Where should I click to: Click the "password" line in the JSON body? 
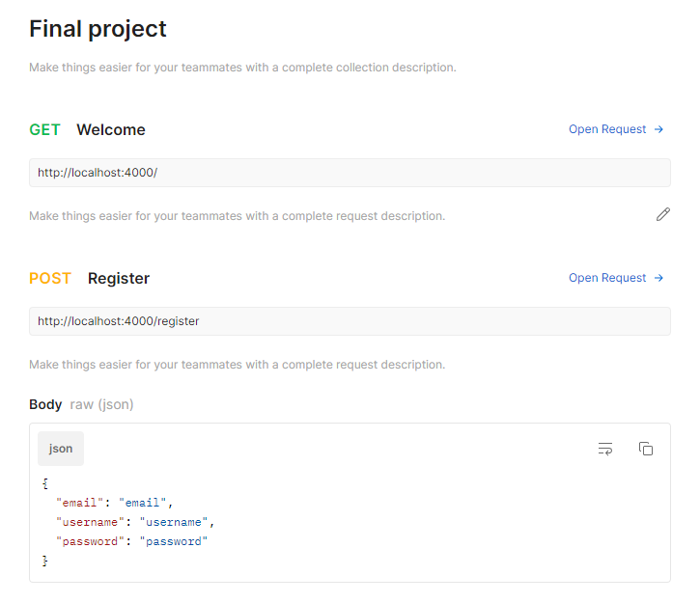coord(131,541)
